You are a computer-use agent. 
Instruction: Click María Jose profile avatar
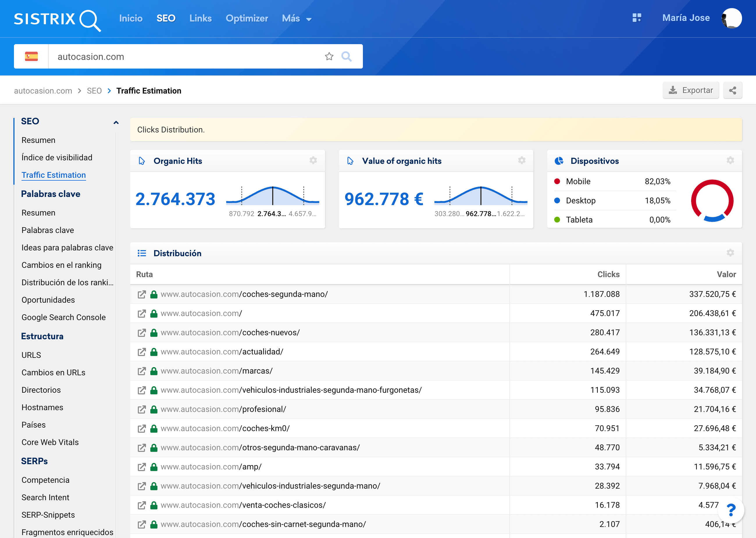[732, 18]
